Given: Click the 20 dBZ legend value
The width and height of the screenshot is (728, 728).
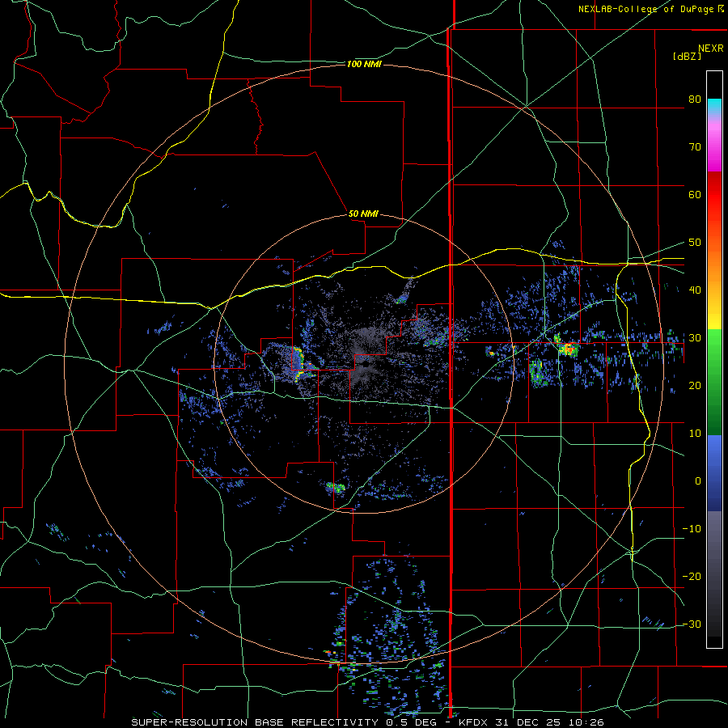Looking at the screenshot, I should click(695, 386).
